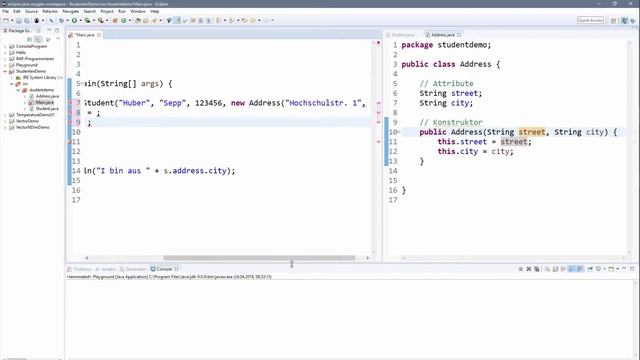Toggle Mark Occurrences toolbar button
The width and height of the screenshot is (640, 360).
point(177,20)
